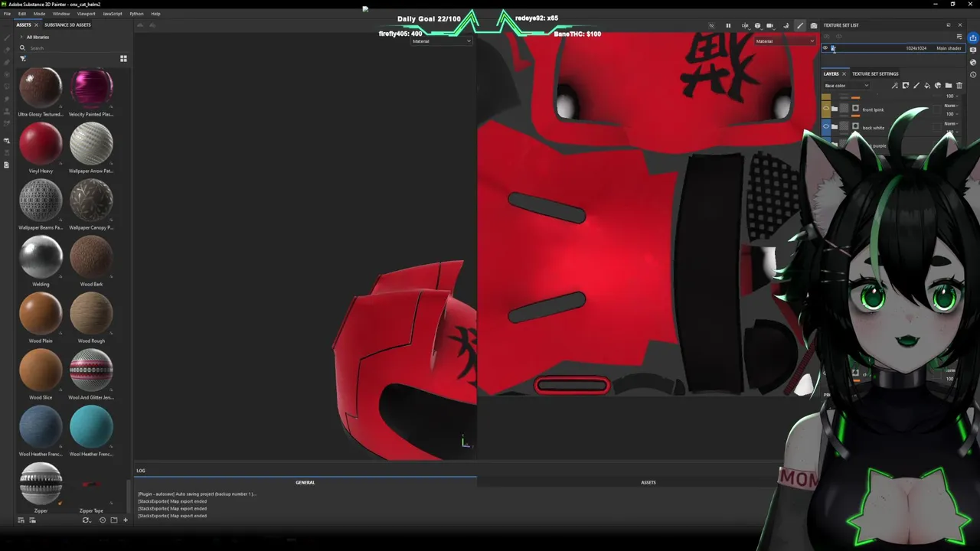Open blend mode dropdown of front lpink layer
Image resolution: width=980 pixels, height=551 pixels.
pos(950,106)
